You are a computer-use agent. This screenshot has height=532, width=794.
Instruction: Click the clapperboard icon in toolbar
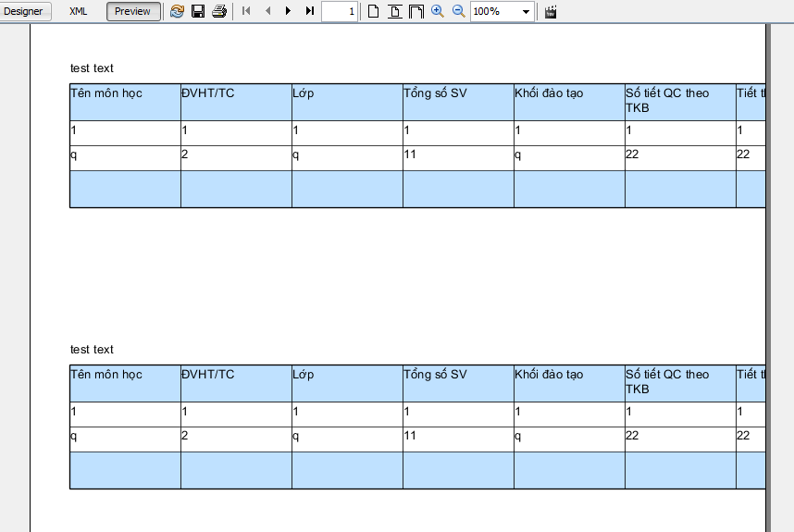coord(551,11)
